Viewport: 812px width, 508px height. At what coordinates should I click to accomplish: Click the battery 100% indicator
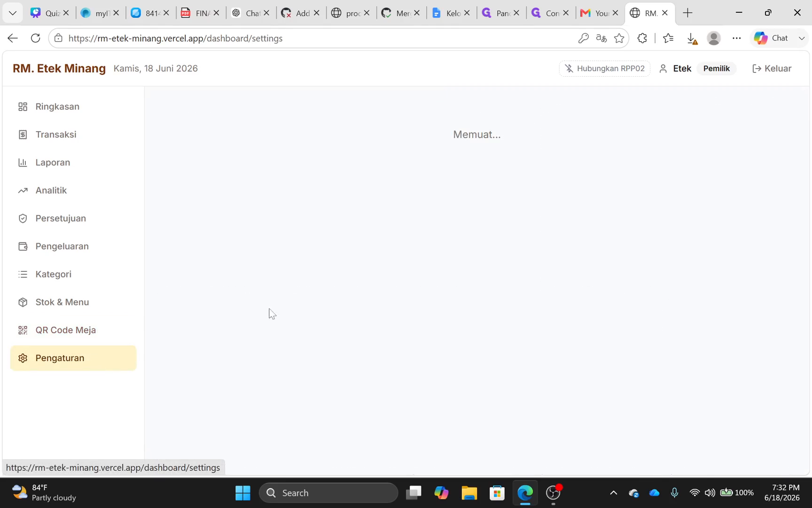tap(737, 493)
